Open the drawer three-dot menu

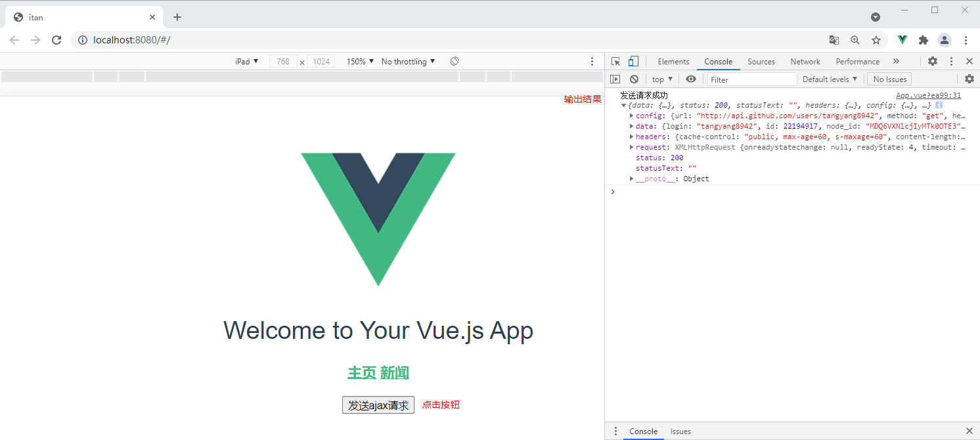(x=615, y=431)
